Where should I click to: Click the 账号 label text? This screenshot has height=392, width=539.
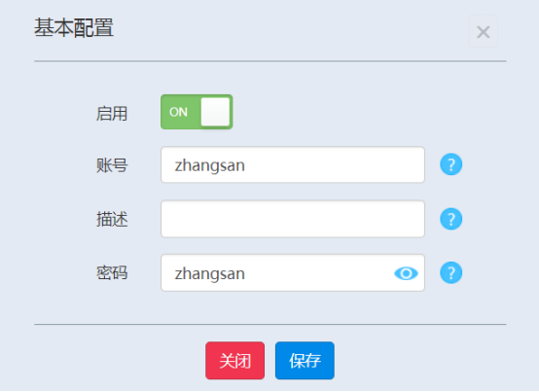[x=112, y=165]
